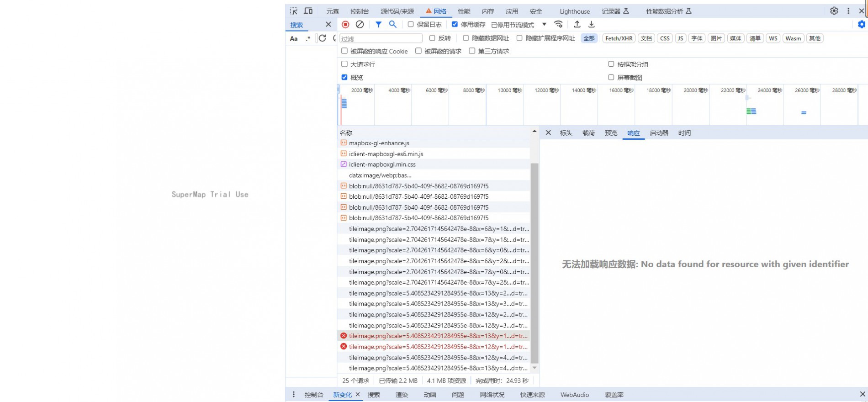
Task: Switch to the 控制台 tab at top
Action: click(360, 11)
